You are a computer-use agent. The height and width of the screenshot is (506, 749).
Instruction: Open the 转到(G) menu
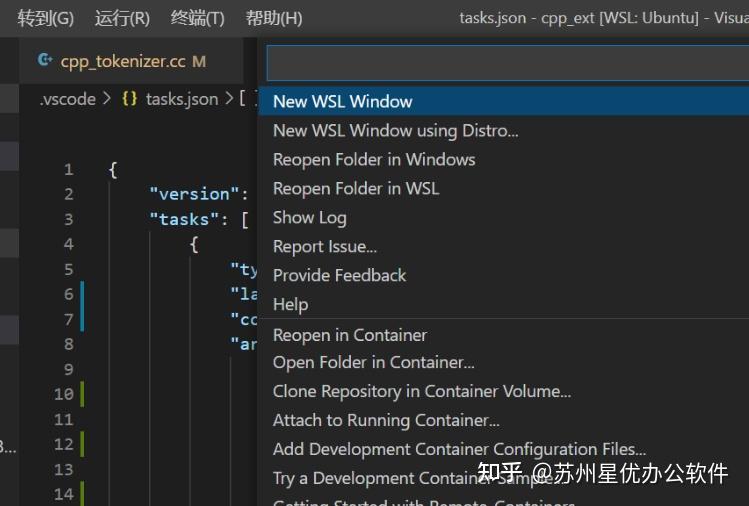(46, 18)
